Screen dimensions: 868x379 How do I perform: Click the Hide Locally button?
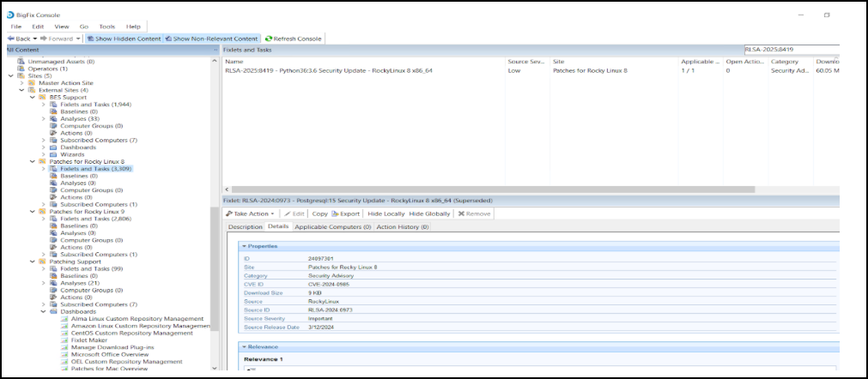click(386, 213)
